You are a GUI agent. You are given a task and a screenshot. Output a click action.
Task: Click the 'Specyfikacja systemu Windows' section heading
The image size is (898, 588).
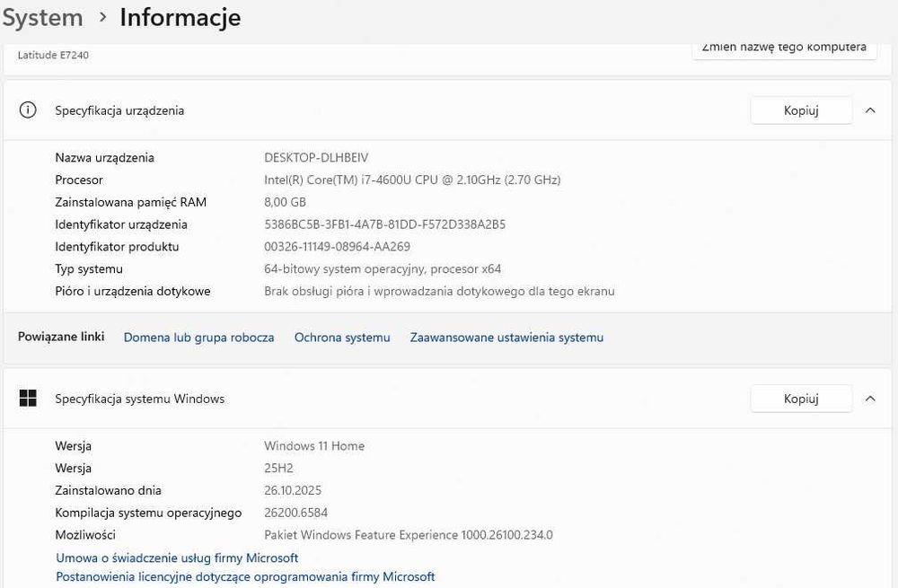(x=140, y=399)
